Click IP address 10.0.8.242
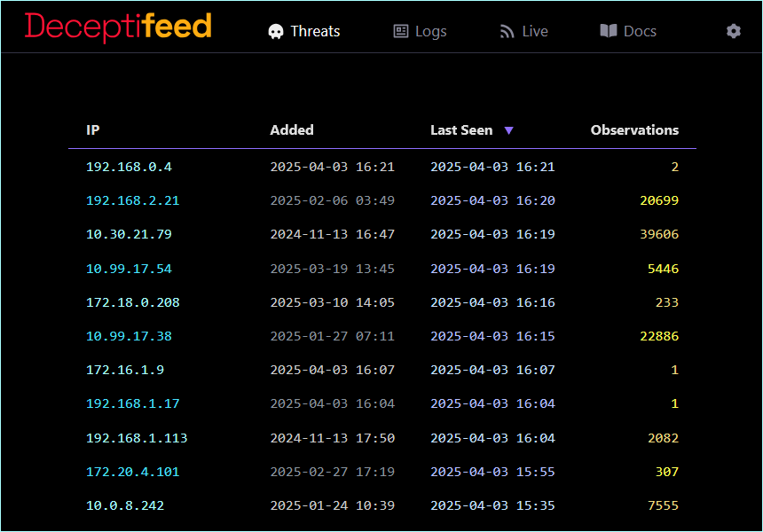The image size is (763, 532). tap(125, 505)
